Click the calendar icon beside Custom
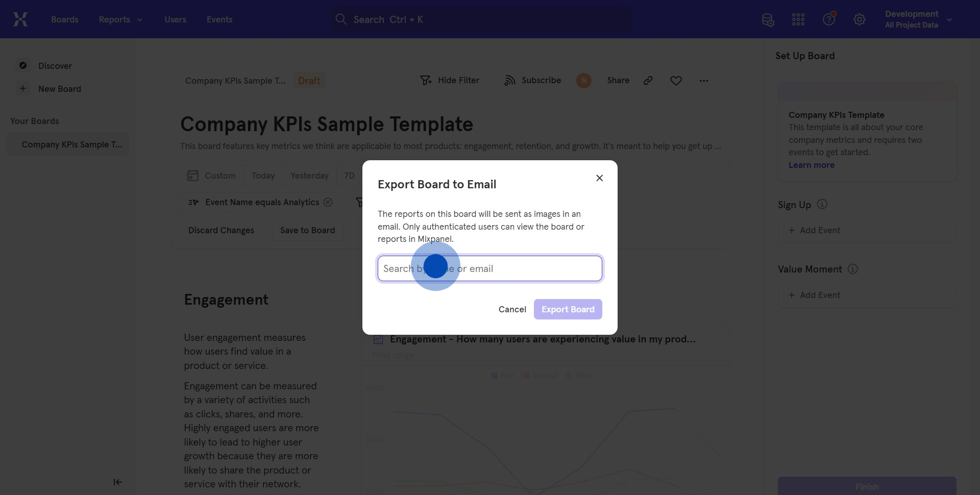 click(x=192, y=176)
